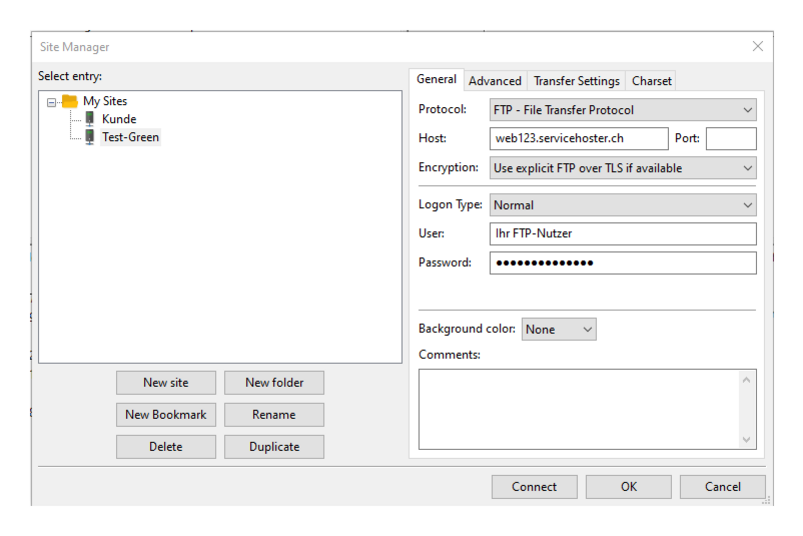The image size is (803, 536).
Task: Click into the Host input field
Action: coord(579,139)
